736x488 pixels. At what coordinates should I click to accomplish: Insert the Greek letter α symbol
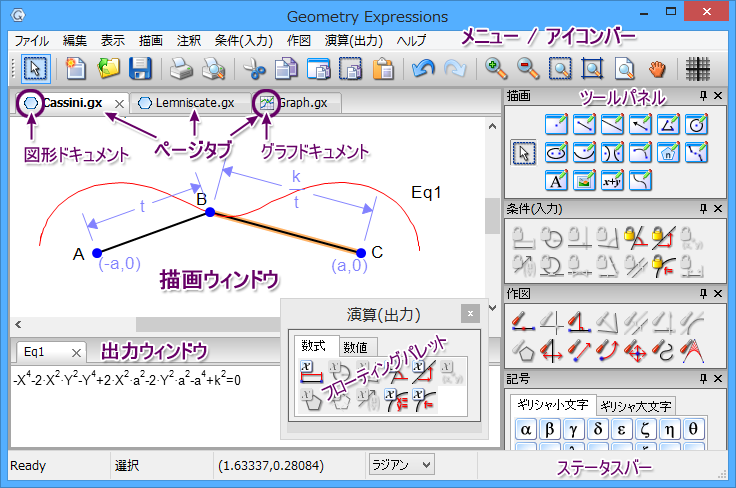(x=524, y=430)
